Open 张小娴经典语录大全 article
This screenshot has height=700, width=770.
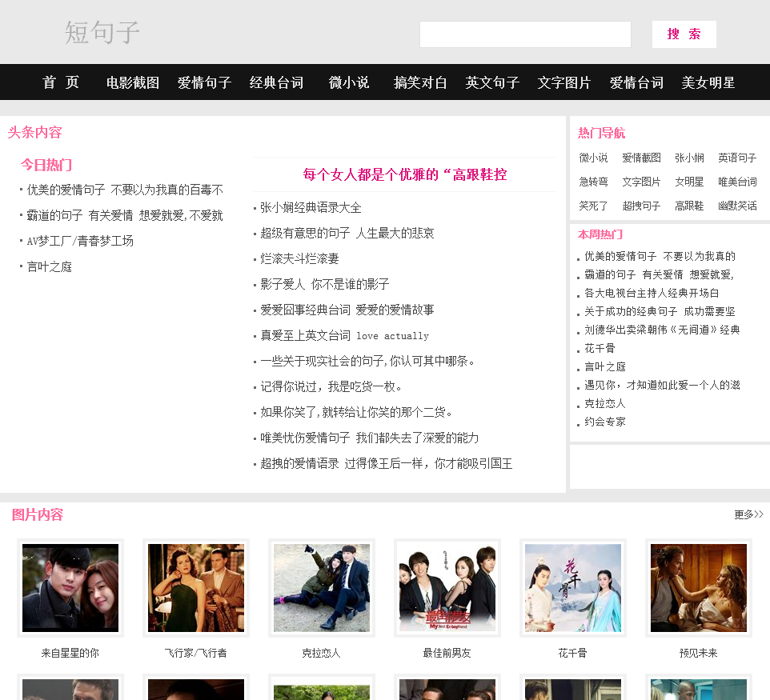tap(311, 208)
